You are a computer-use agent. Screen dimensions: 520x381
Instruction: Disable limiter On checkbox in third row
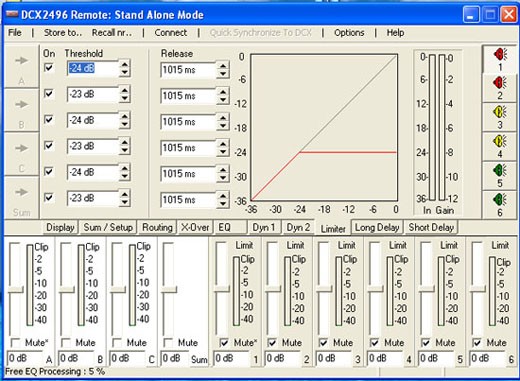click(49, 119)
